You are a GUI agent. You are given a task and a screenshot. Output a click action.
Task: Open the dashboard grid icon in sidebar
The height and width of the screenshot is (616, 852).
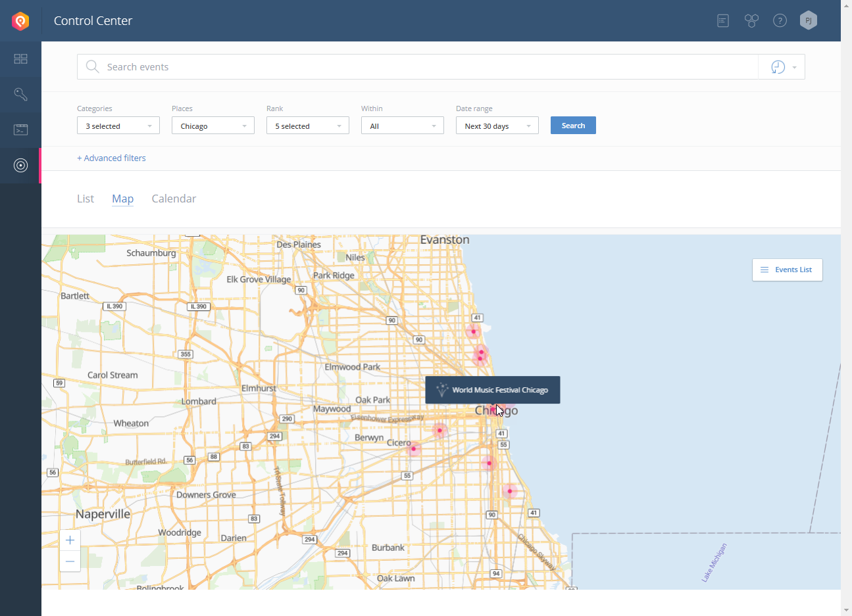(20, 59)
